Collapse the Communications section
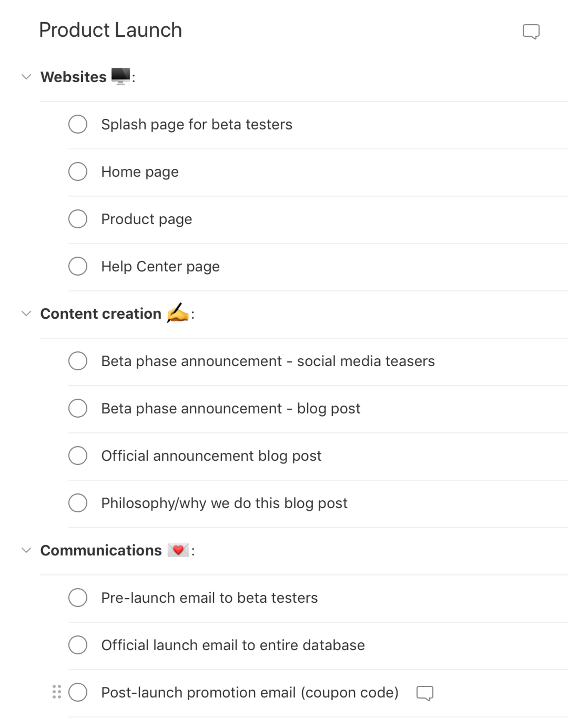 26,550
